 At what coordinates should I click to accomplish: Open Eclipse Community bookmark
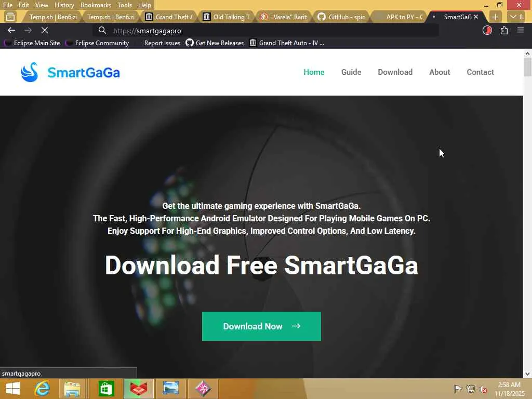tap(97, 43)
